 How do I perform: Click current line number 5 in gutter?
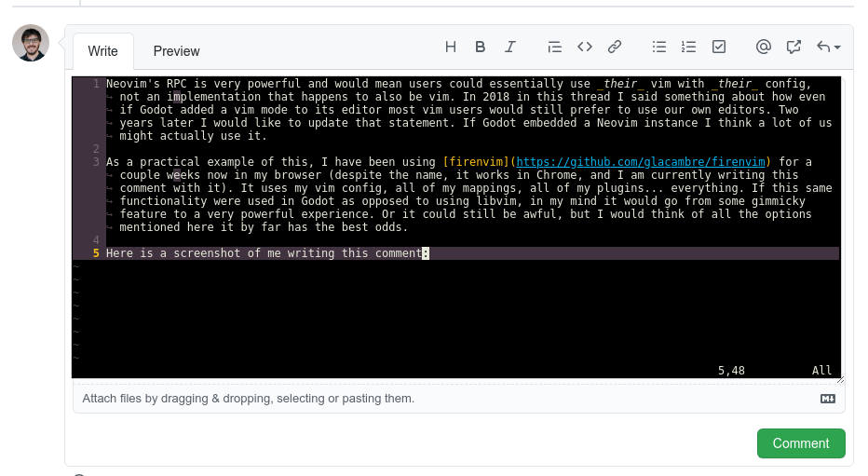[x=96, y=253]
